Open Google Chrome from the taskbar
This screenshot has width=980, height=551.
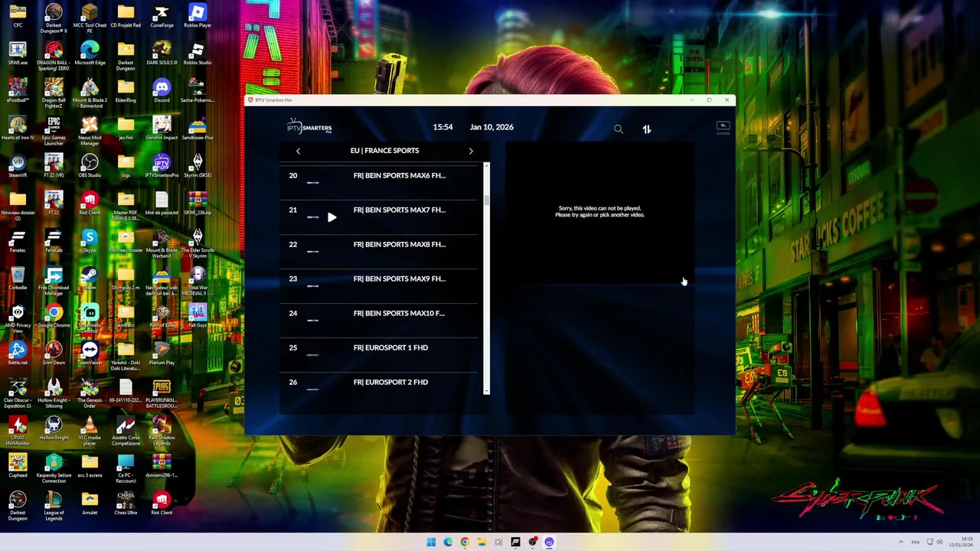pos(465,542)
